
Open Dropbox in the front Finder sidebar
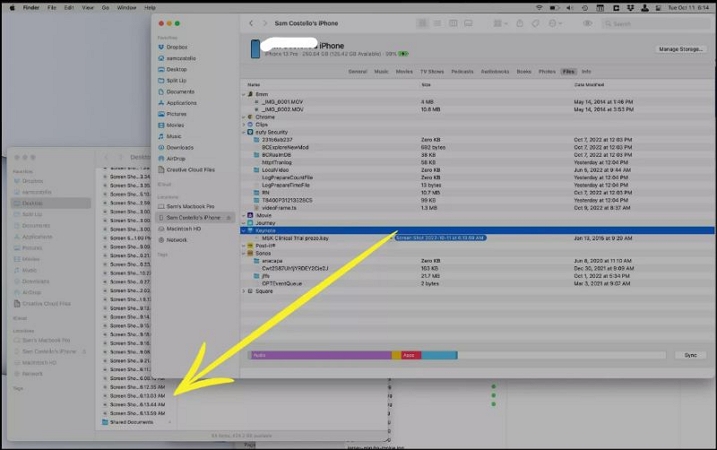[x=172, y=47]
